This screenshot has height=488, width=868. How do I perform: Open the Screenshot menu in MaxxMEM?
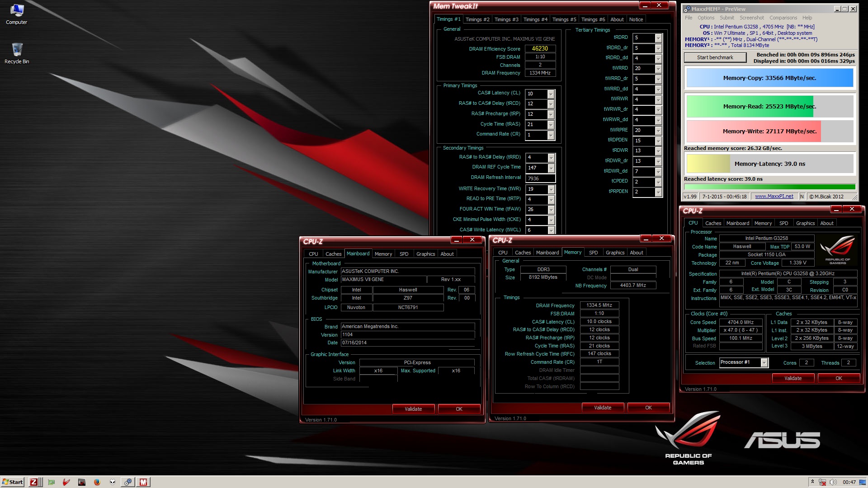coord(752,18)
